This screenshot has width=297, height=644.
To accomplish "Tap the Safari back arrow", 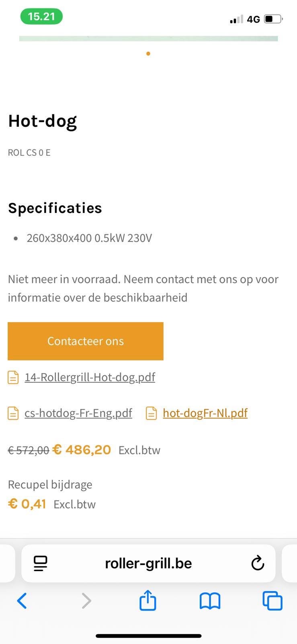I will click(x=22, y=601).
